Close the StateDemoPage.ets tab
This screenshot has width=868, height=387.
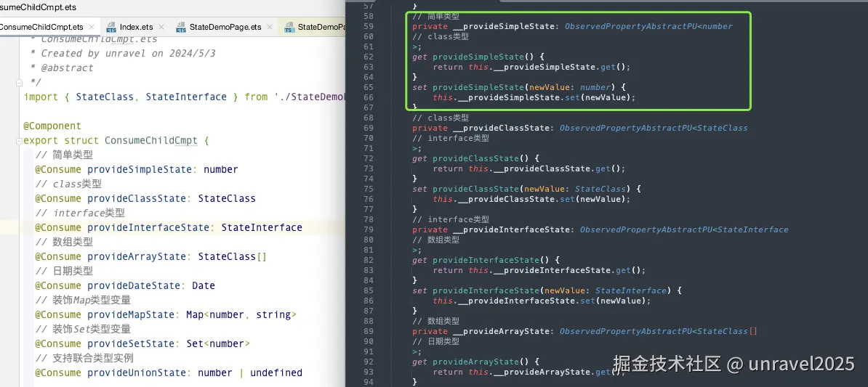pyautogui.click(x=270, y=27)
